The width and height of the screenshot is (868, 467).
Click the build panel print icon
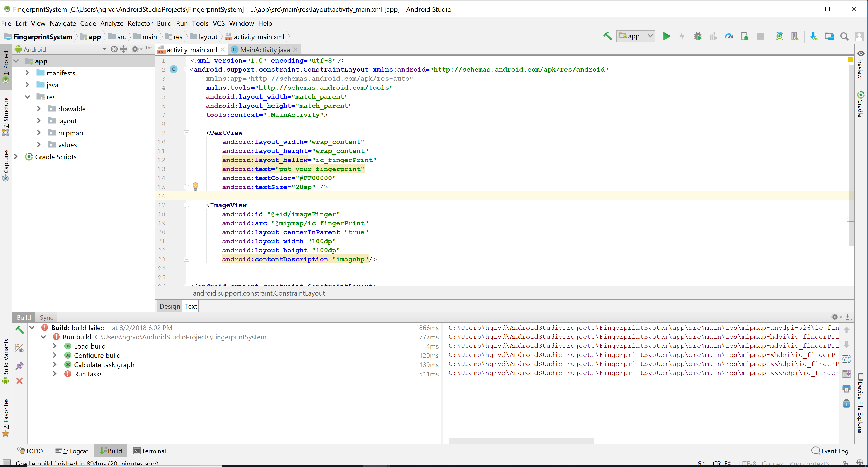(x=847, y=389)
